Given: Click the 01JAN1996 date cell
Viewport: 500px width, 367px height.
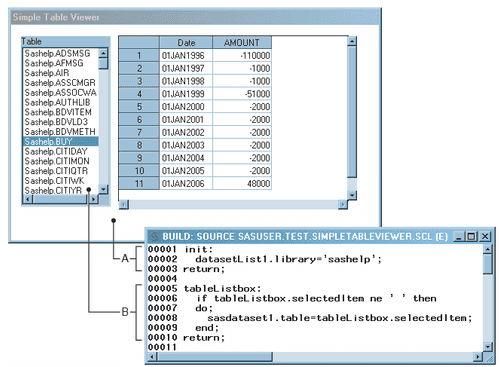Looking at the screenshot, I should 186,56.
